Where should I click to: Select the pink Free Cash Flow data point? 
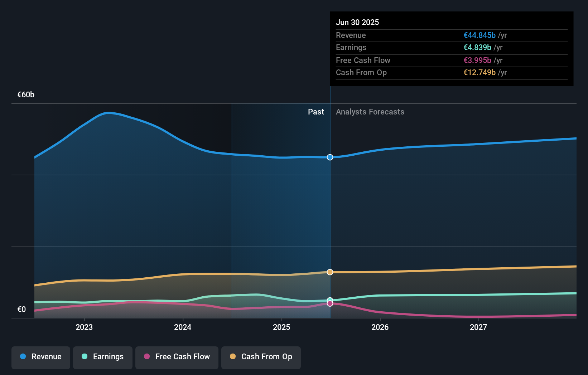(330, 303)
